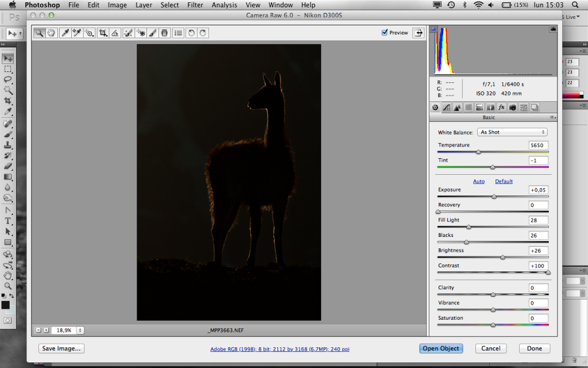Viewport: 588px width, 368px height.
Task: Select the Graduated Filter tool
Action: pos(164,33)
